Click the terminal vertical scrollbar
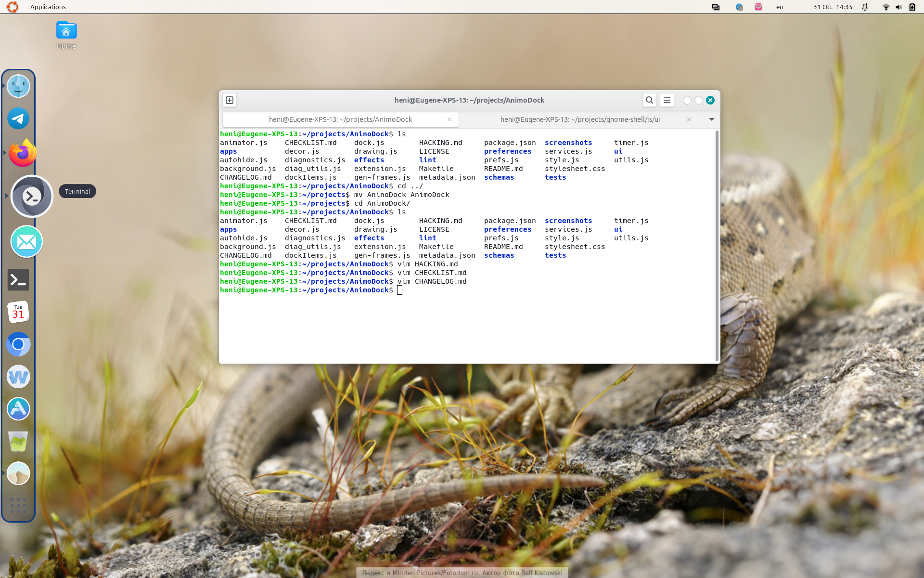The width and height of the screenshot is (924, 578). pyautogui.click(x=717, y=246)
